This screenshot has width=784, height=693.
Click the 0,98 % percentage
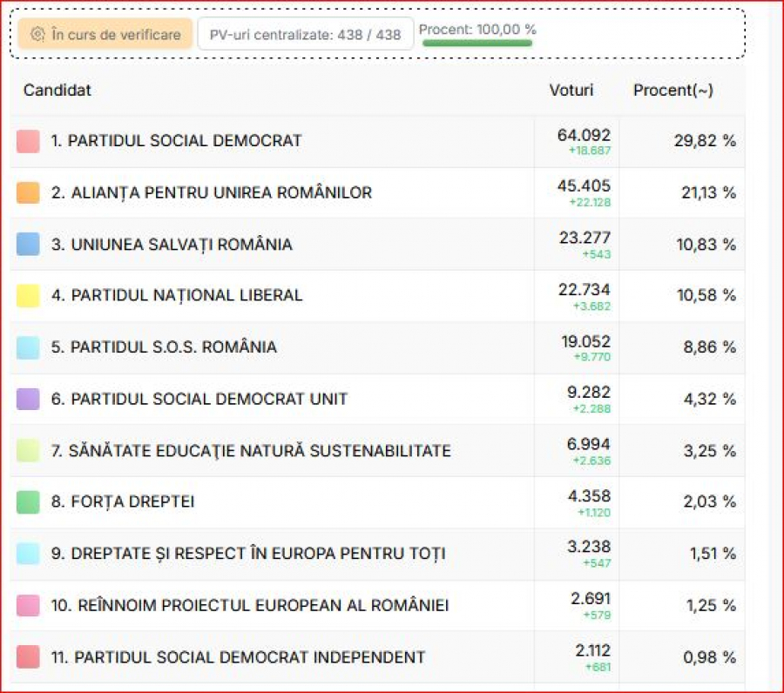pyautogui.click(x=709, y=657)
